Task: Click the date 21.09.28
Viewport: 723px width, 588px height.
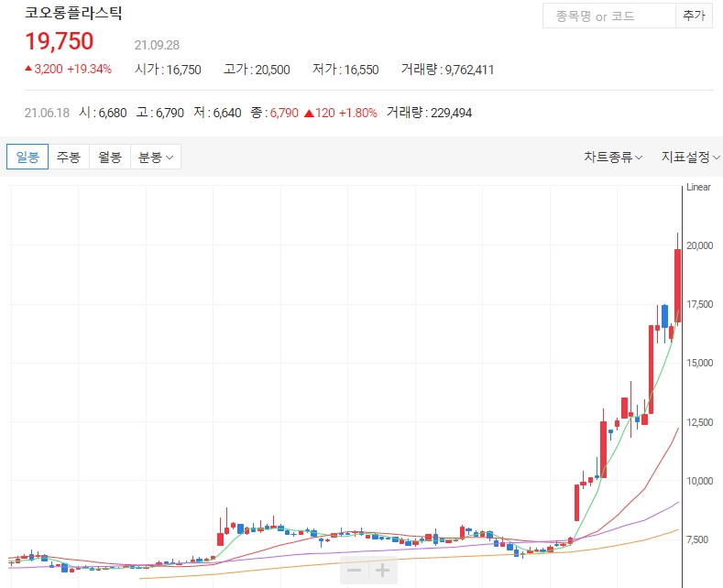Action: pyautogui.click(x=157, y=45)
